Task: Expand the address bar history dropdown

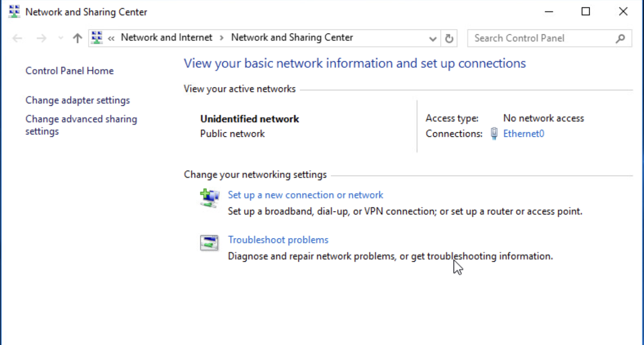Action: coord(432,39)
